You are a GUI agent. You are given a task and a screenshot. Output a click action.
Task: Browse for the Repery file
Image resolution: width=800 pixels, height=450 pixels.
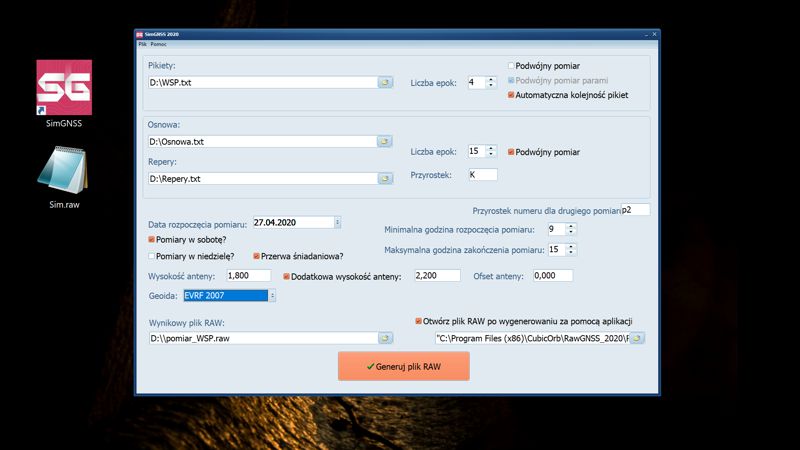[x=385, y=179]
